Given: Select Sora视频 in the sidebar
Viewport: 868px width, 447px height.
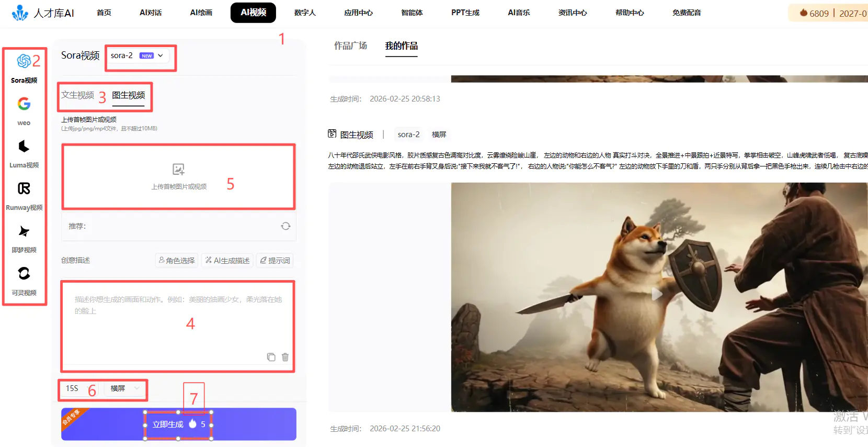Looking at the screenshot, I should [24, 68].
